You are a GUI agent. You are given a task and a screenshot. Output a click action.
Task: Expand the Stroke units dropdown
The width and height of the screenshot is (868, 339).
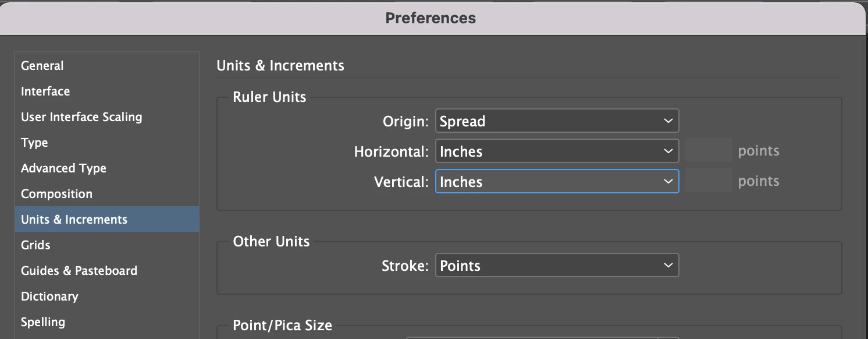[x=557, y=266]
